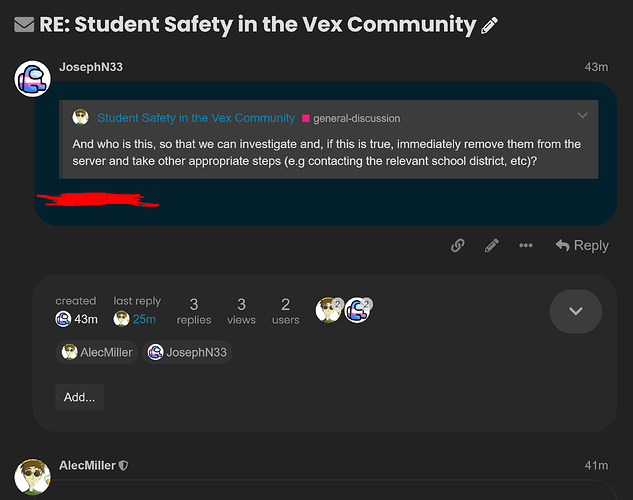Click the AlecMiller moderator shield icon
Image resolution: width=633 pixels, height=500 pixels.
[x=124, y=465]
